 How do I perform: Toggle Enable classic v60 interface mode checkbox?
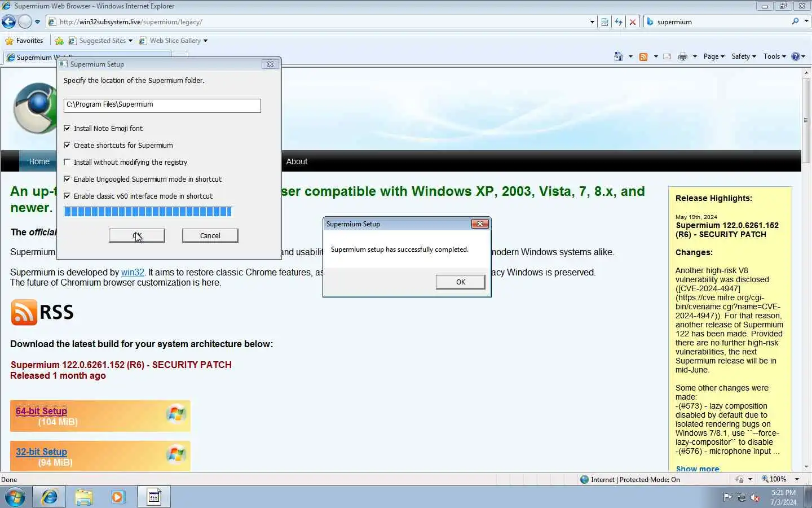click(x=67, y=196)
